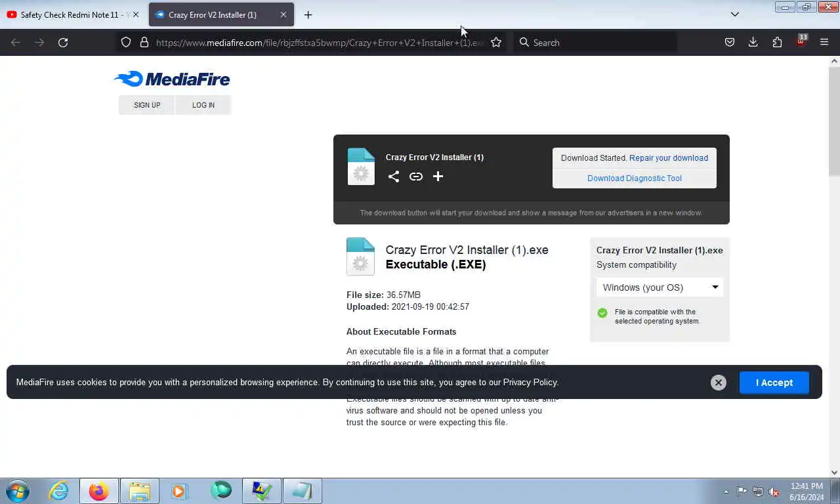Open the Extensions puzzle icon
Screen dimensions: 840x504
click(777, 43)
